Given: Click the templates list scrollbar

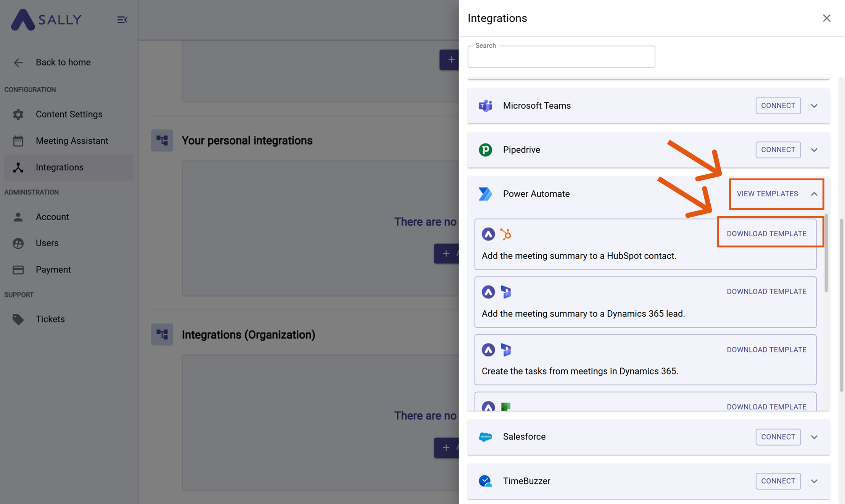Looking at the screenshot, I should pos(826,254).
